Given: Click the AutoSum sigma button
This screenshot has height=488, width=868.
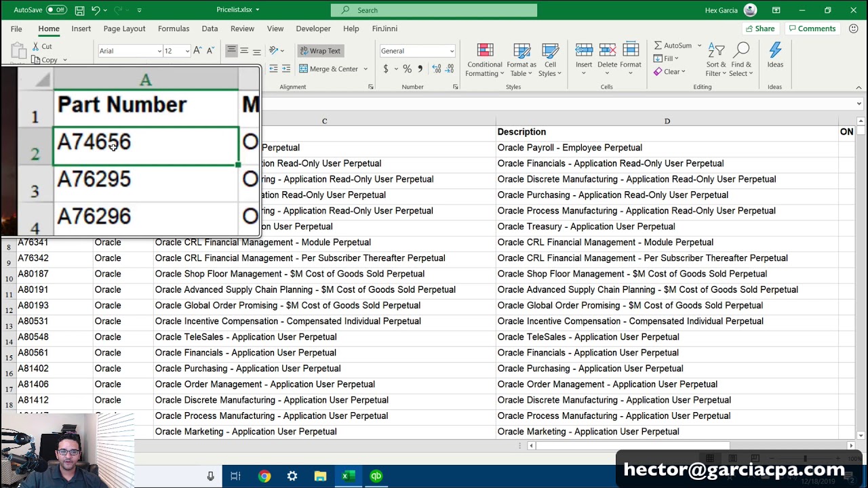Looking at the screenshot, I should coord(673,45).
